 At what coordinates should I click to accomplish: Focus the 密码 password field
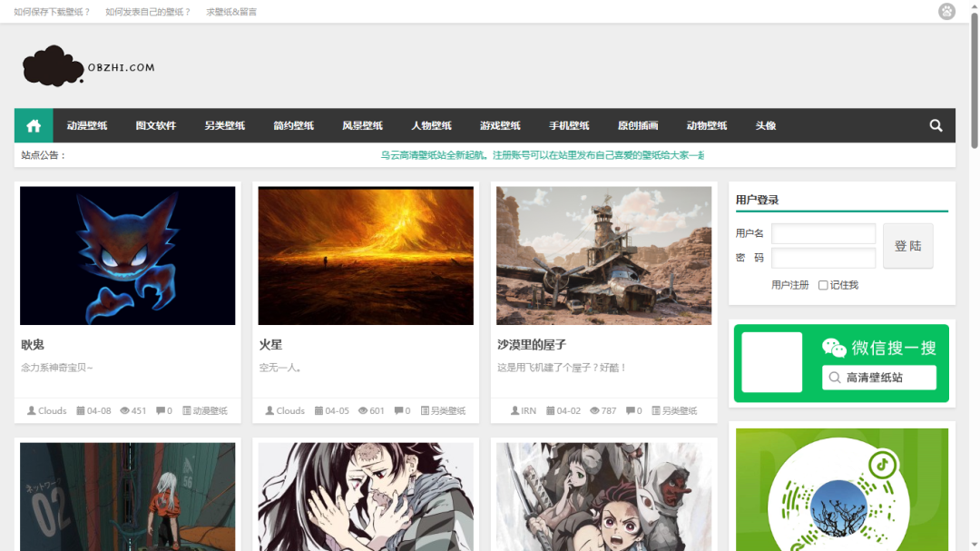coord(823,258)
